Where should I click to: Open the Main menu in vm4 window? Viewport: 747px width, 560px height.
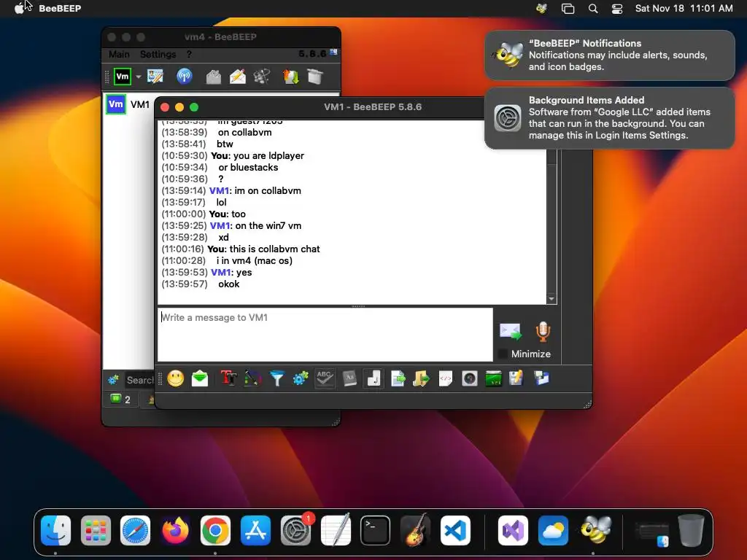pyautogui.click(x=119, y=54)
